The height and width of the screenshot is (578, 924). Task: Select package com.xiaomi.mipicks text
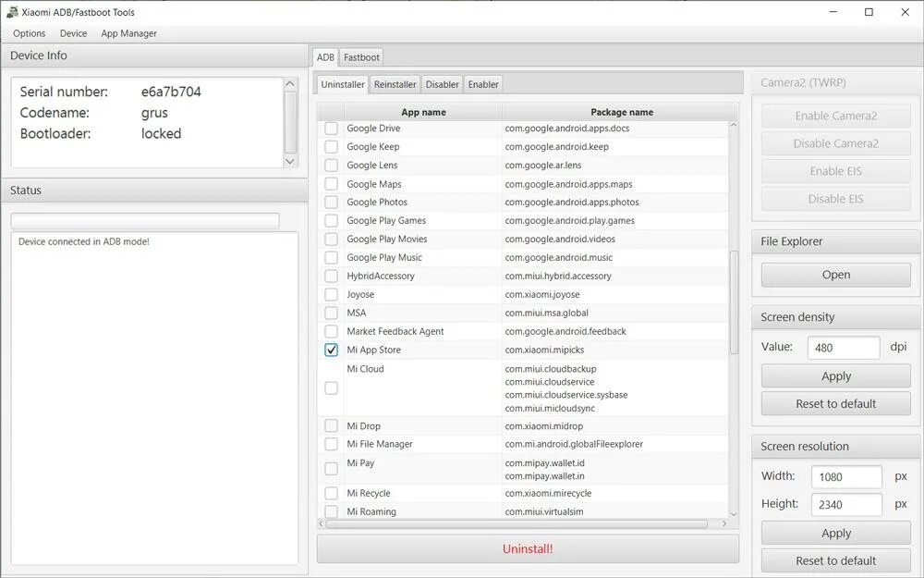tap(544, 350)
